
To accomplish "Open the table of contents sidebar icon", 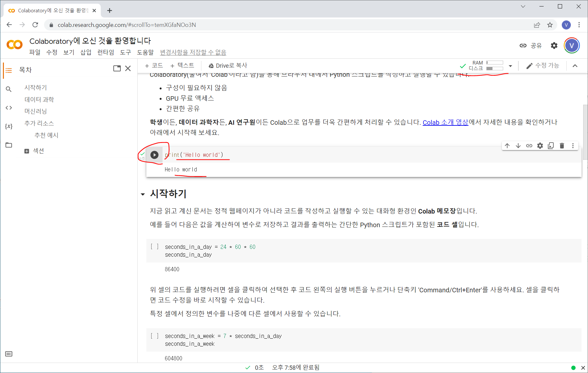I will click(x=9, y=70).
